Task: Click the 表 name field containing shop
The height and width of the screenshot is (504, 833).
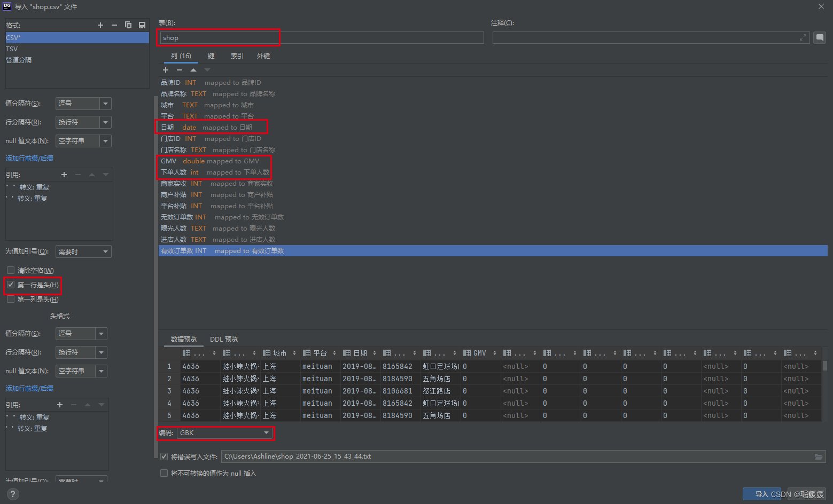Action: pyautogui.click(x=322, y=38)
